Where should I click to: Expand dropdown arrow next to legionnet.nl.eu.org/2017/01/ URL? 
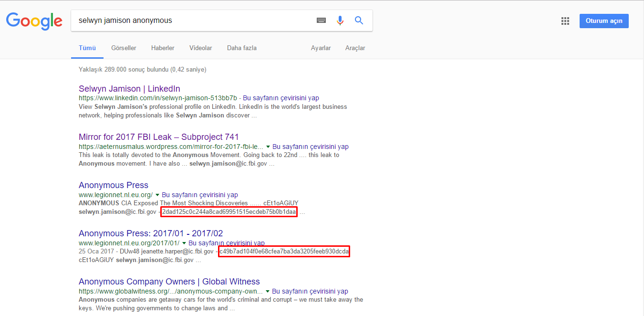184,243
